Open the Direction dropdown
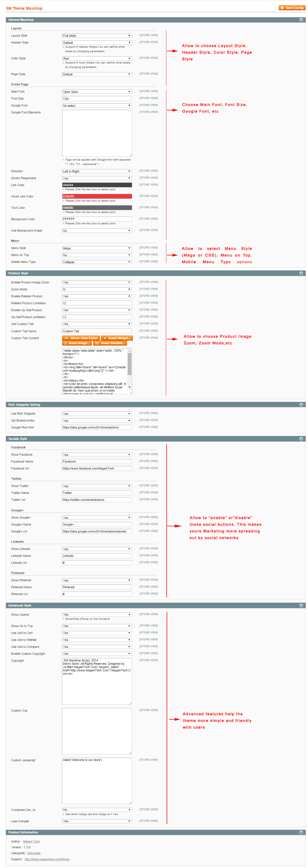The width and height of the screenshot is (308, 868). pyautogui.click(x=97, y=171)
